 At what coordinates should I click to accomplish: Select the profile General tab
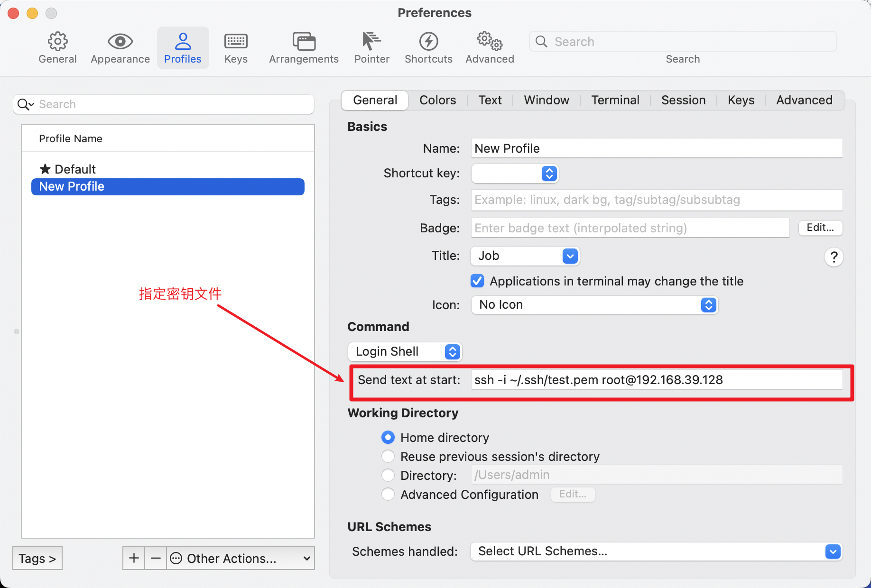click(375, 100)
